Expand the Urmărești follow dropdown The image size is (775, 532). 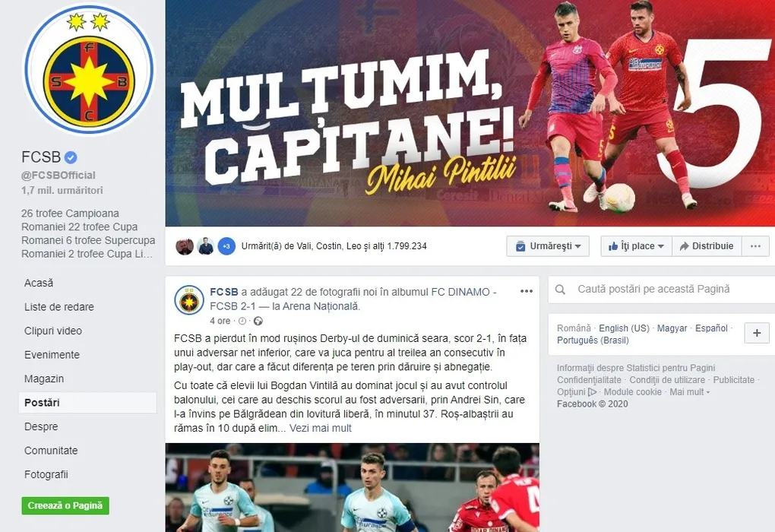pos(548,246)
